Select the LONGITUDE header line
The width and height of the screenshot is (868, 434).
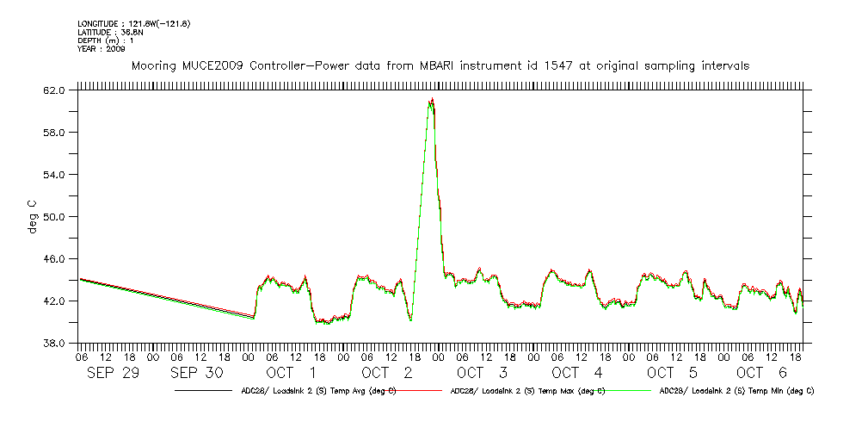(x=133, y=23)
